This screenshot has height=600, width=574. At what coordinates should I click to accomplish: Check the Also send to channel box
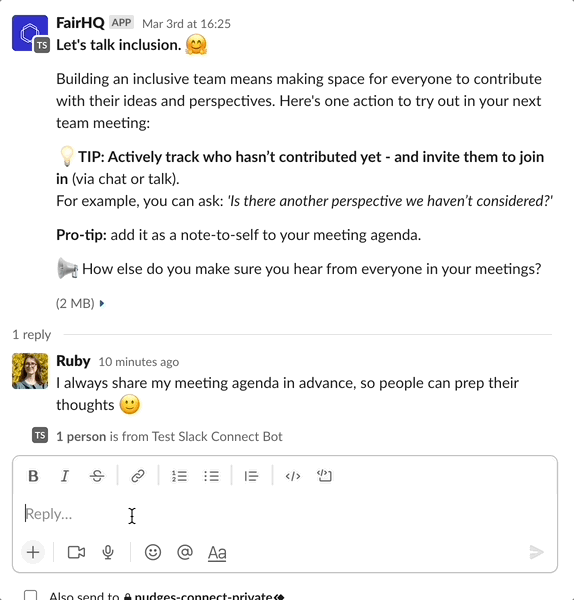31,595
